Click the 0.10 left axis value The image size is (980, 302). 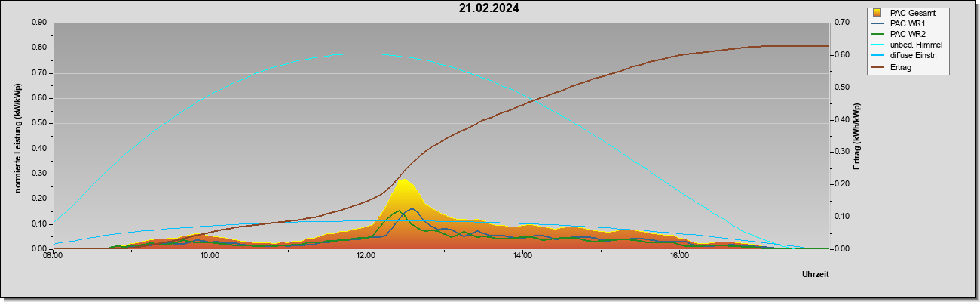[40, 224]
